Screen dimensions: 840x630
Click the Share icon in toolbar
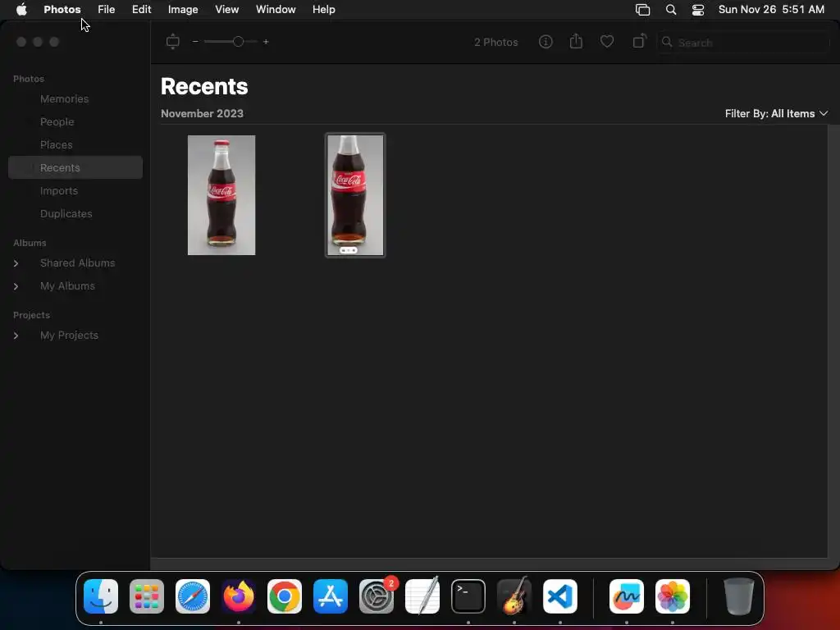(576, 41)
